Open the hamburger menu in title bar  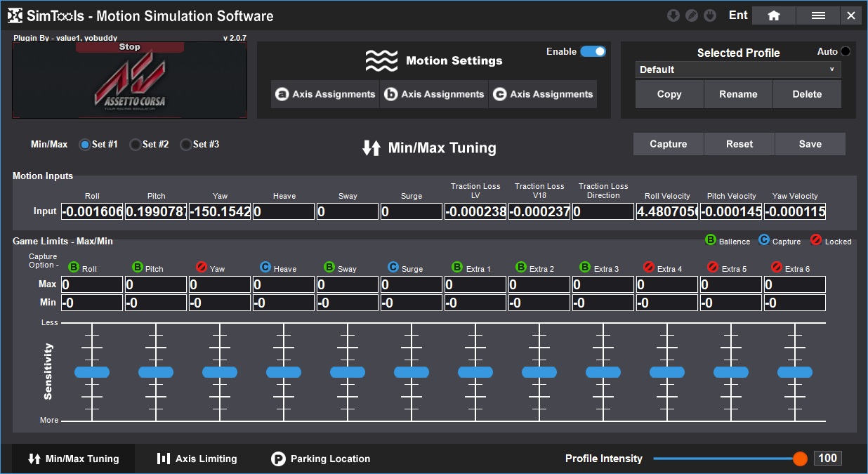817,15
